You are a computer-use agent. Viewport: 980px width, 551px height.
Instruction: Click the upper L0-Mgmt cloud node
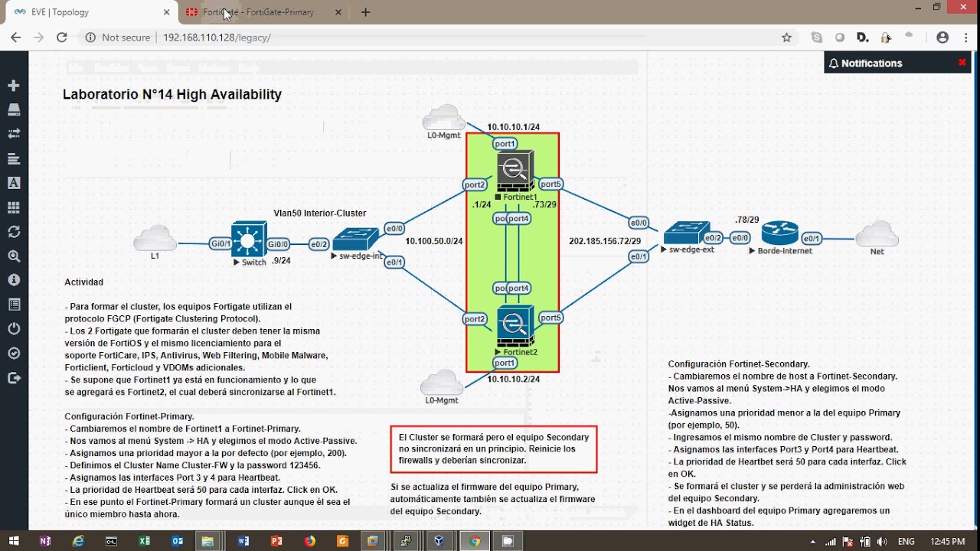pyautogui.click(x=443, y=117)
